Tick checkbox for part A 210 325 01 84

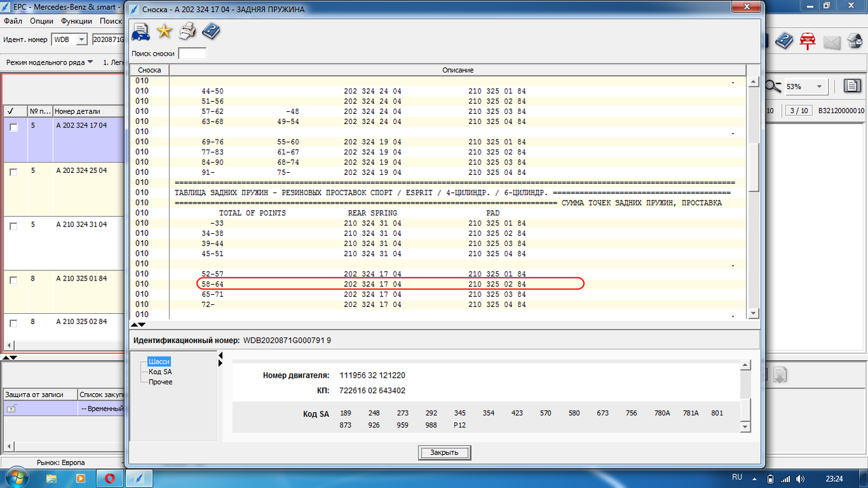pyautogui.click(x=13, y=279)
